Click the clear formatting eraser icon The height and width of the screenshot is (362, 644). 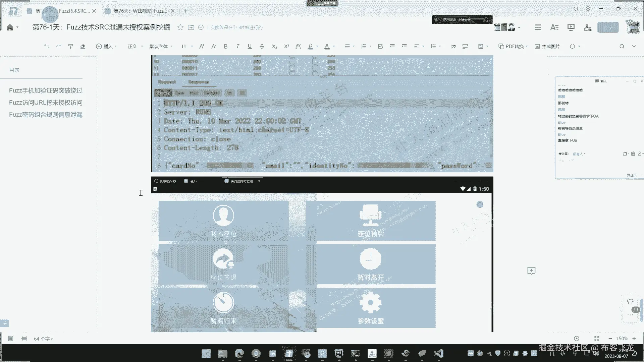[83, 47]
